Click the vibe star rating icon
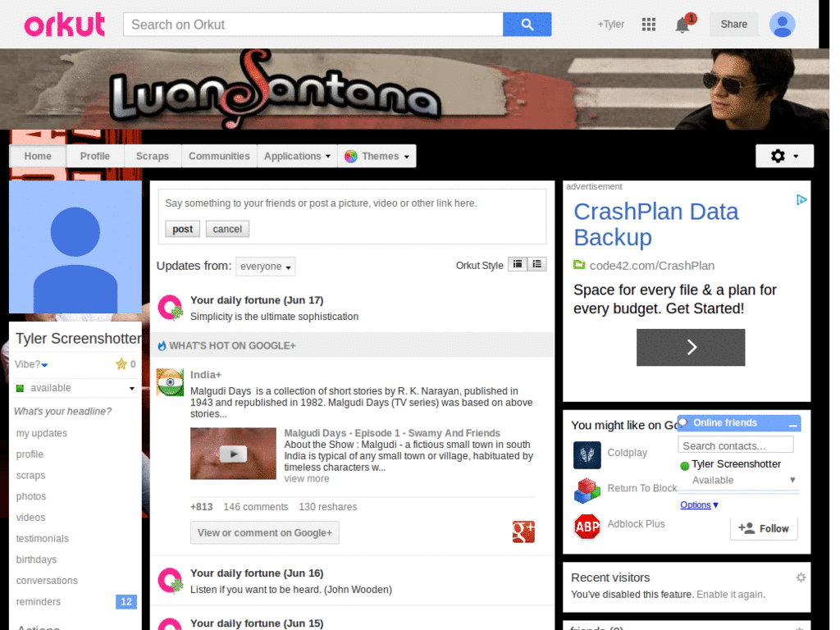The width and height of the screenshot is (840, 630). tap(121, 364)
